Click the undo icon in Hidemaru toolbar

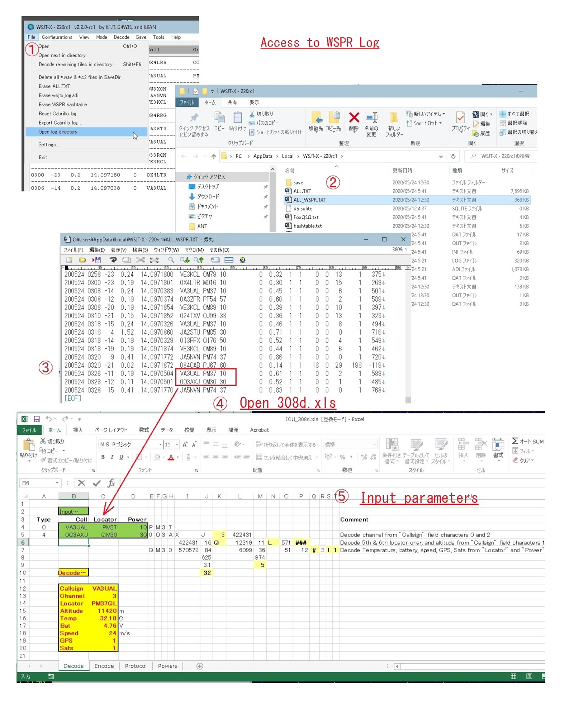pyautogui.click(x=113, y=260)
